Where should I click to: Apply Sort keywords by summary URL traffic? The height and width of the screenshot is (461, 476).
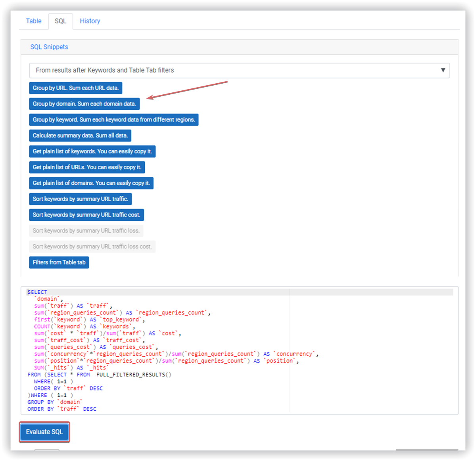coord(81,199)
